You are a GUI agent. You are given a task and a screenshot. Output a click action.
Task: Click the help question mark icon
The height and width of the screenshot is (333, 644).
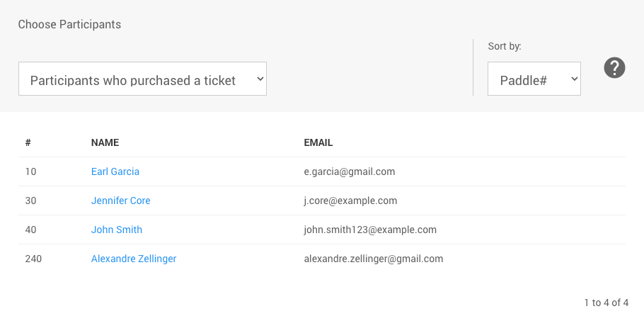click(614, 68)
